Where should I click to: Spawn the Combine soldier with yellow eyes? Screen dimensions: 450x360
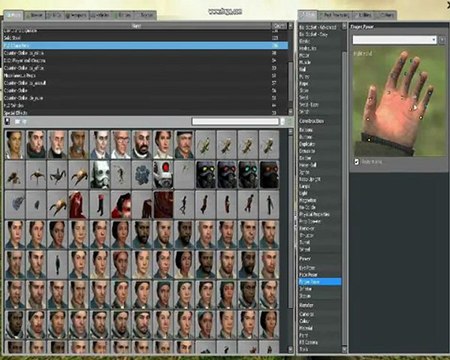(x=205, y=174)
